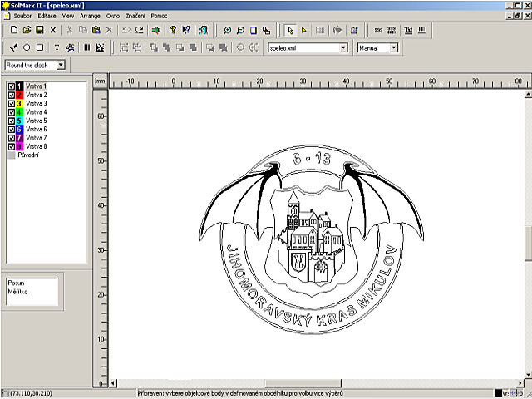Activate the context help pointer icon
Screen dimensions: 532x399
tap(186, 30)
